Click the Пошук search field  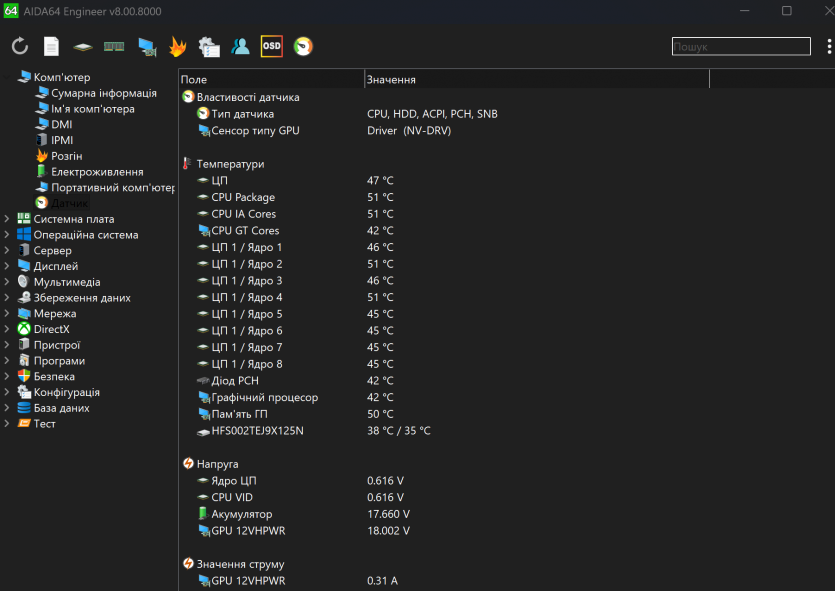(x=740, y=47)
